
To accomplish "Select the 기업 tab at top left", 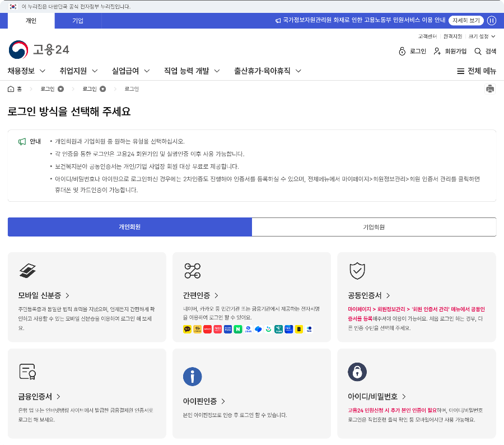I will [77, 20].
